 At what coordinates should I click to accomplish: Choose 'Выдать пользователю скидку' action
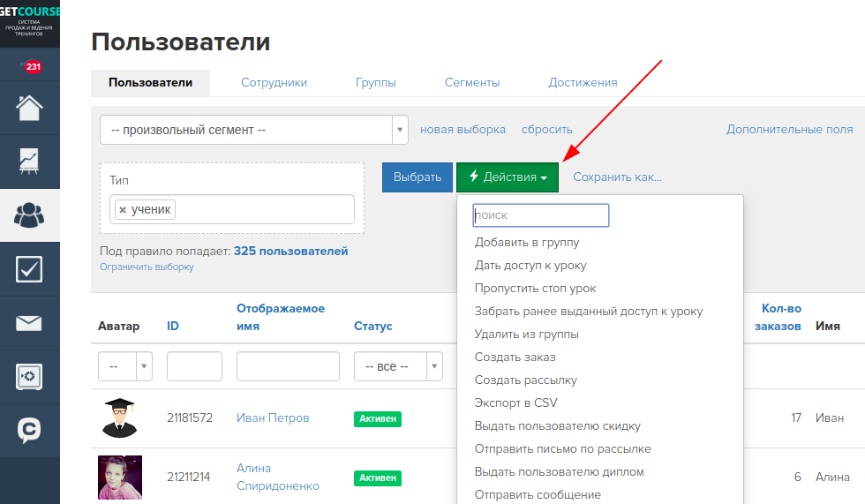[x=557, y=426]
